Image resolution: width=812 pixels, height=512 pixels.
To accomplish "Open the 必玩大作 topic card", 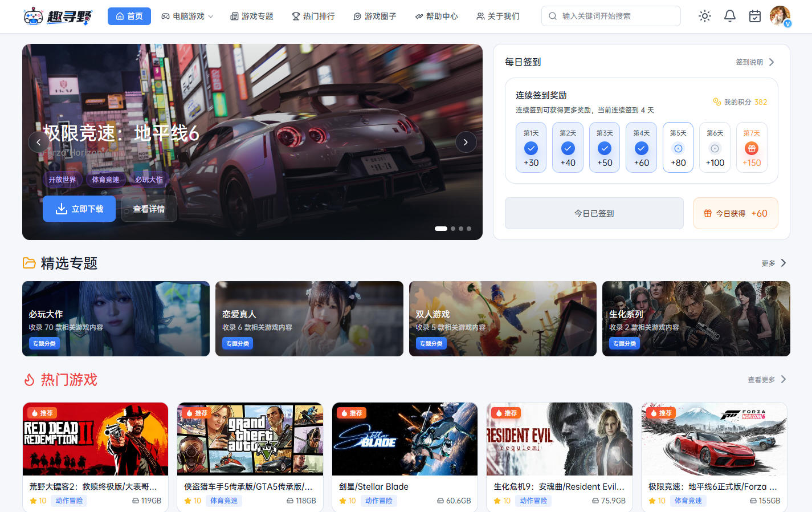I will (x=116, y=319).
